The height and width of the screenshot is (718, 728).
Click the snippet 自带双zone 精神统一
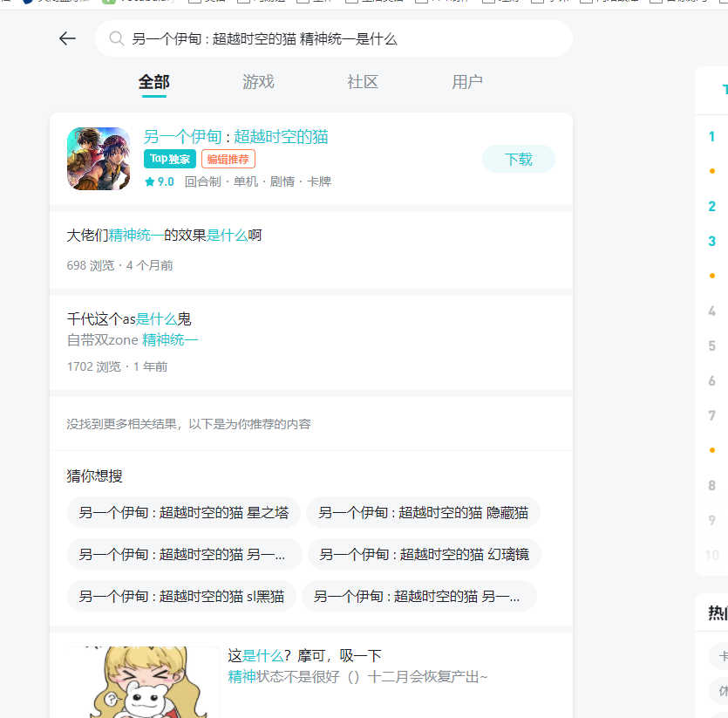tap(133, 339)
